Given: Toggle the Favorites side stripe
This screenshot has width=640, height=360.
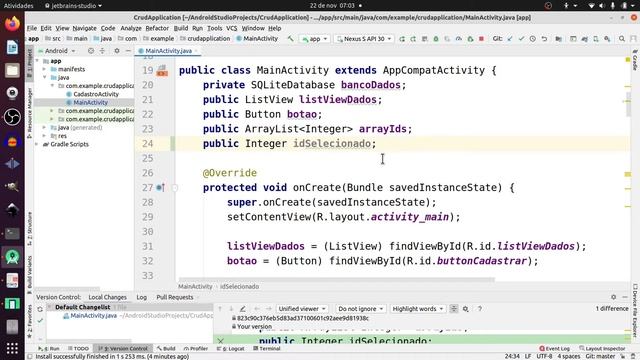Looking at the screenshot, I should click(x=29, y=321).
